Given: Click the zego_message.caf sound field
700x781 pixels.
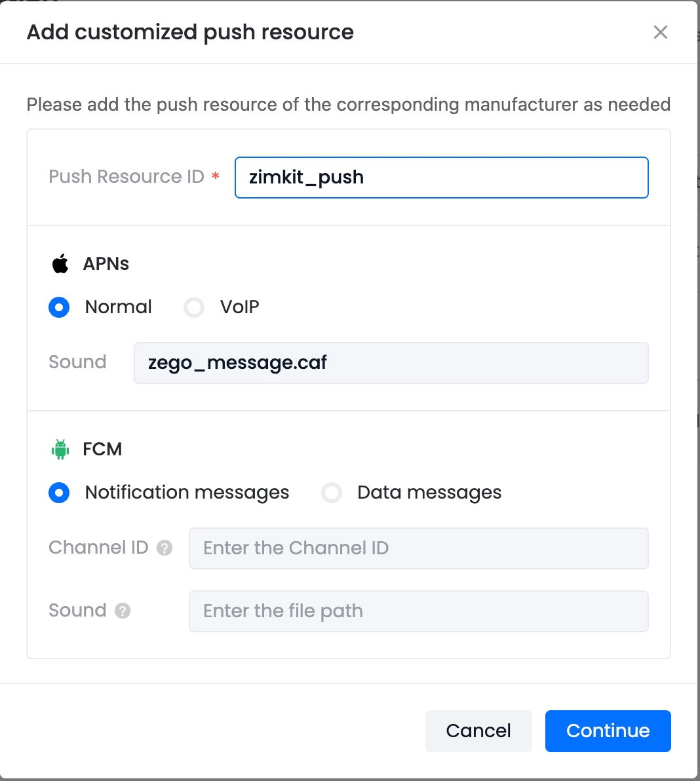Looking at the screenshot, I should (x=391, y=363).
